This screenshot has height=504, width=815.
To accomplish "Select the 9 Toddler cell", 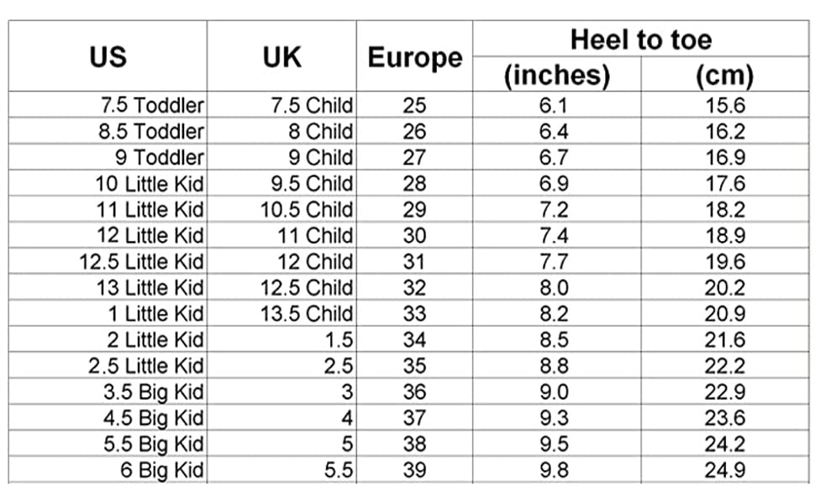I will [160, 158].
